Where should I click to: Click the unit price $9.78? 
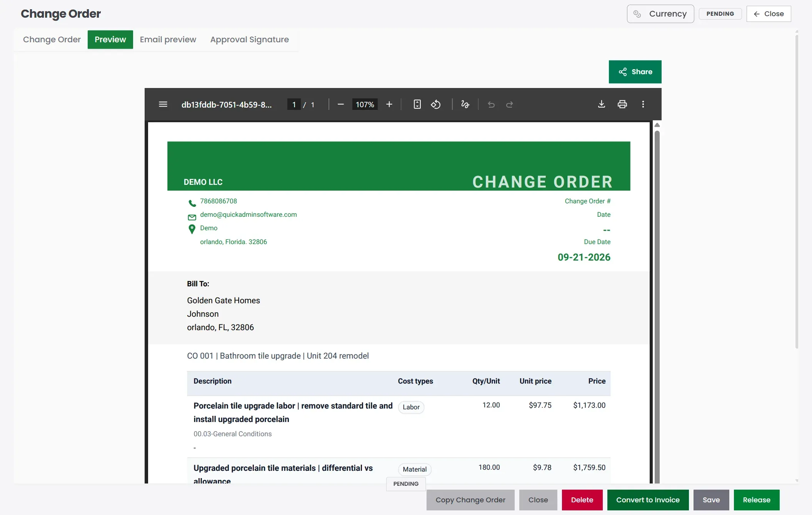[x=542, y=467]
